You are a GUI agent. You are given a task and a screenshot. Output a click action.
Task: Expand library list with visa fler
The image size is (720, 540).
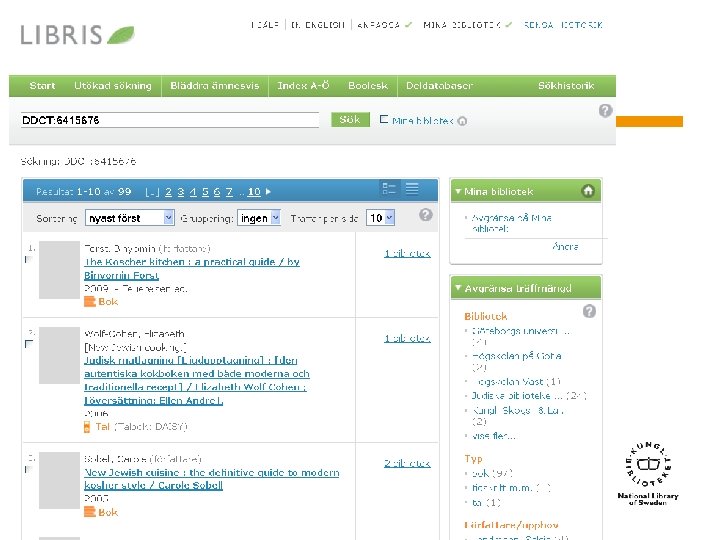click(494, 436)
